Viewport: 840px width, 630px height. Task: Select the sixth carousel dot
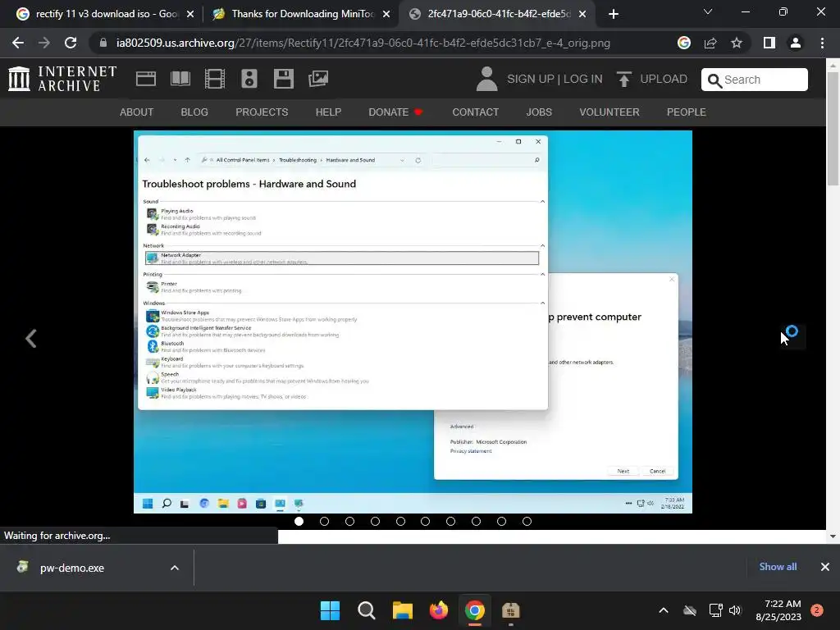[x=426, y=521]
